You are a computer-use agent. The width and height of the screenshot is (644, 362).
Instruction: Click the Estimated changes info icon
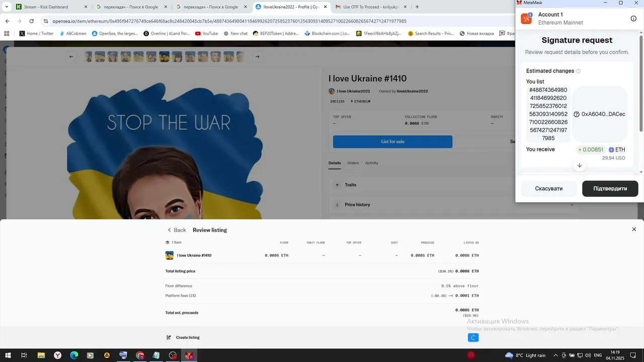coord(578,71)
